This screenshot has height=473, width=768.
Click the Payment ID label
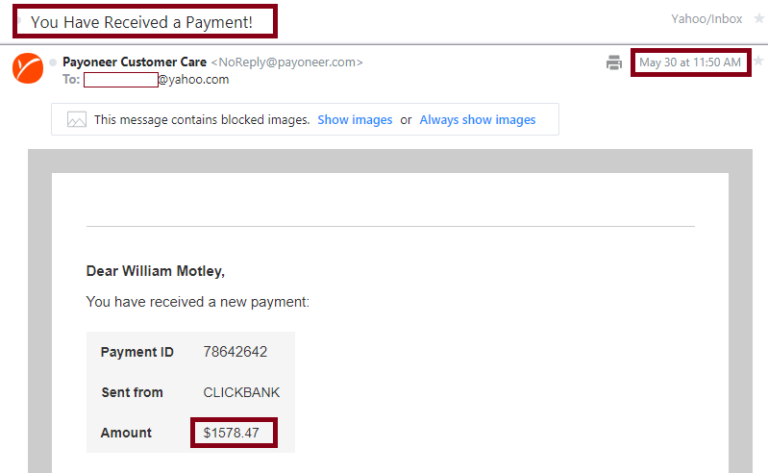[137, 352]
